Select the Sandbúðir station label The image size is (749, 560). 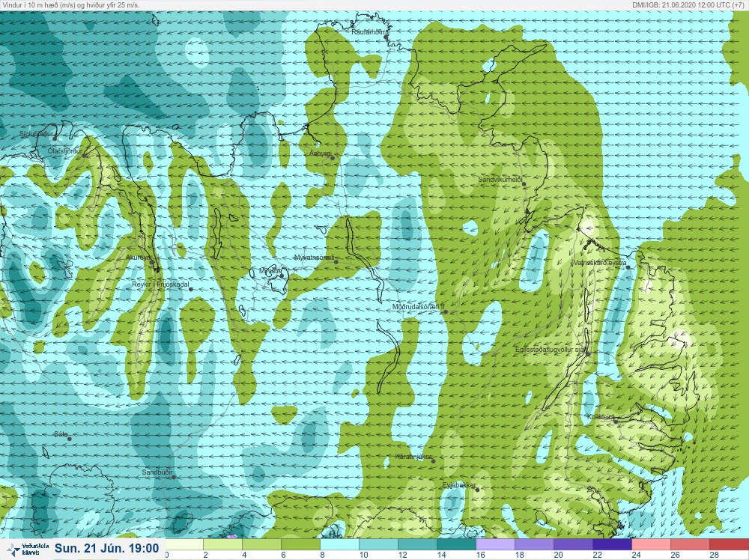click(157, 472)
